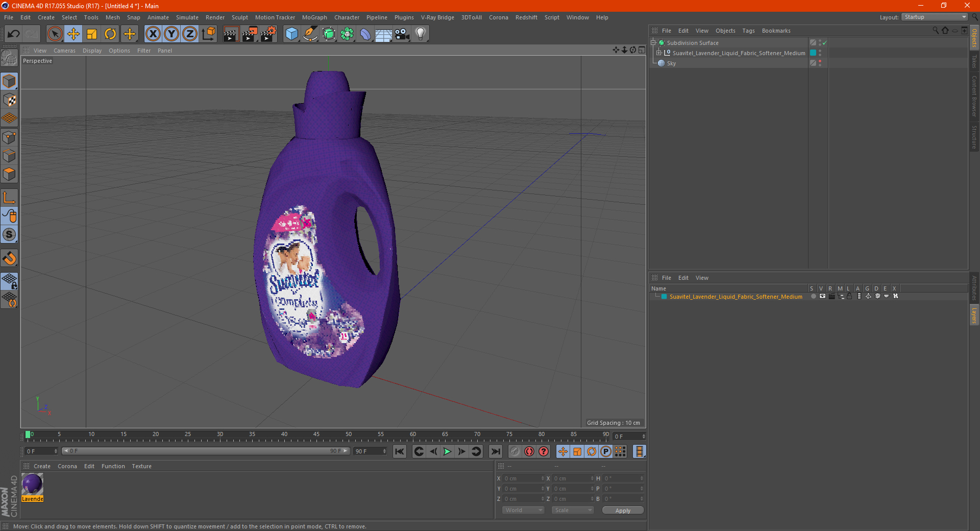This screenshot has height=531, width=980.
Task: Go to end of animation
Action: point(495,451)
